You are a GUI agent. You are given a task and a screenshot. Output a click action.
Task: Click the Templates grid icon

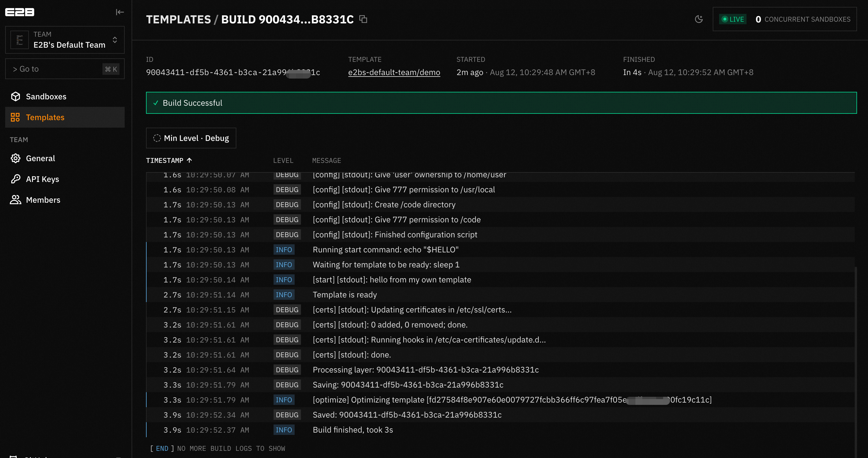coord(15,117)
